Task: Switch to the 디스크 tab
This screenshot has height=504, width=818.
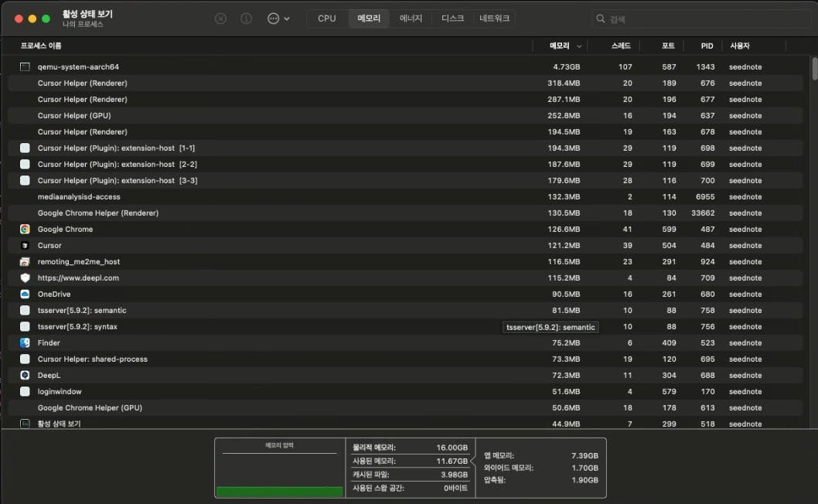Action: pyautogui.click(x=452, y=19)
